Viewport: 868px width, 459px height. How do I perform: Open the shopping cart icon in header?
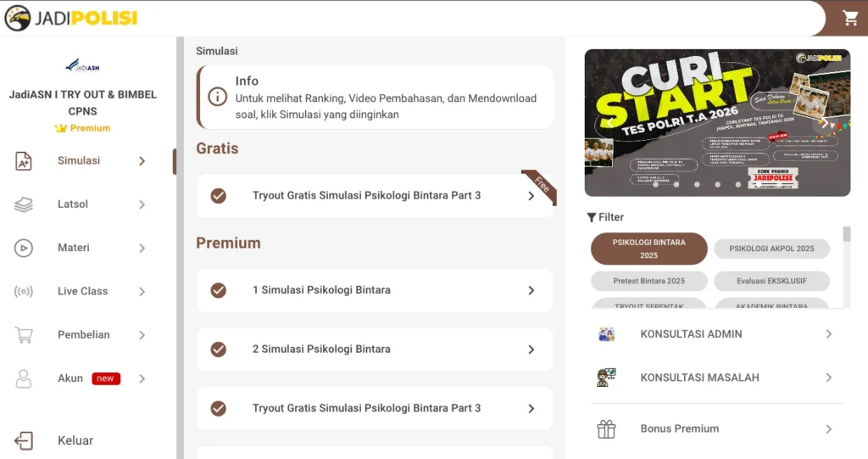850,19
